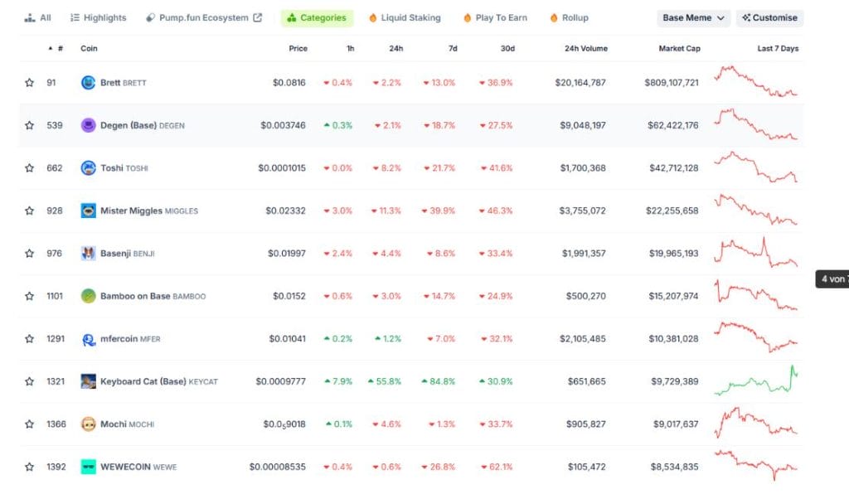Click the bar chart icon beside All
849x504 pixels.
click(x=30, y=18)
